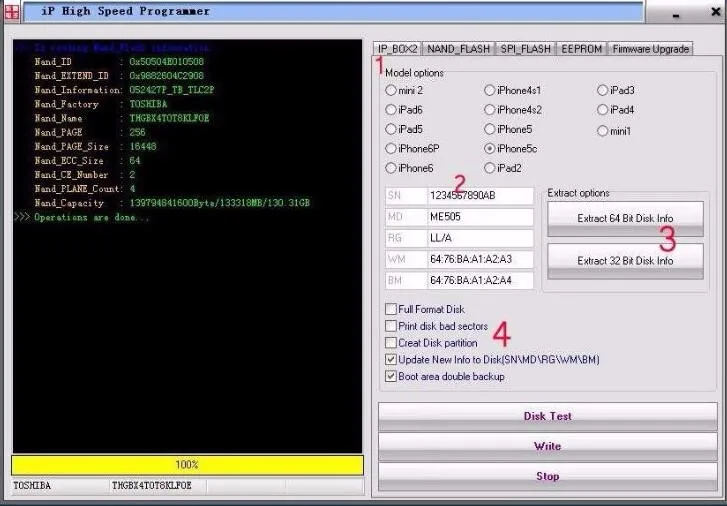Uncheck Update New Info to Disk
Image resolution: width=727 pixels, height=506 pixels.
(391, 359)
